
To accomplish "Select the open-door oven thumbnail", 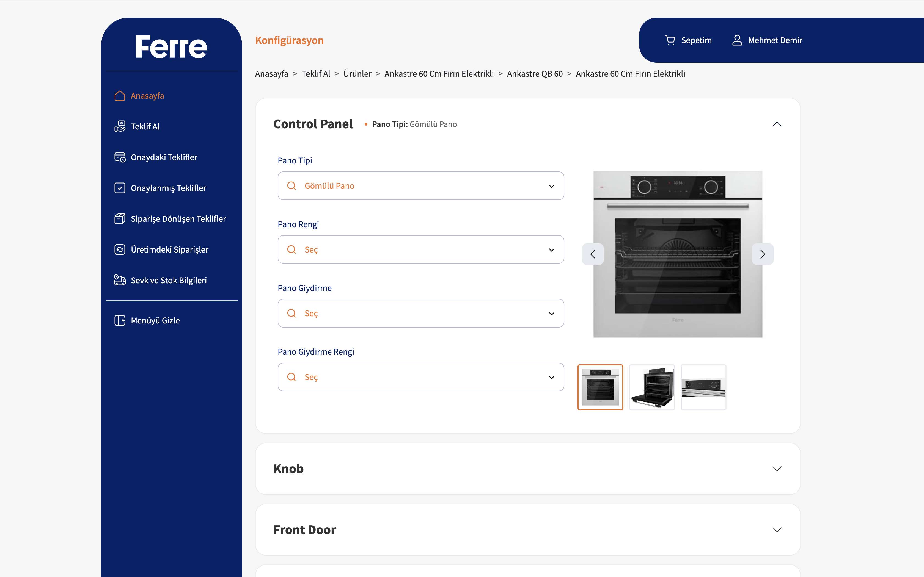I will tap(652, 387).
